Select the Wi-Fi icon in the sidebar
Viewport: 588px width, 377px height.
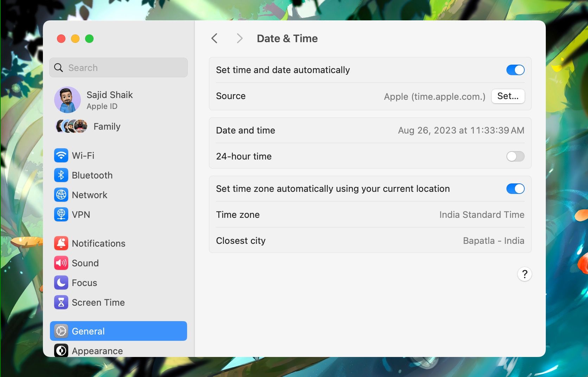pyautogui.click(x=61, y=155)
